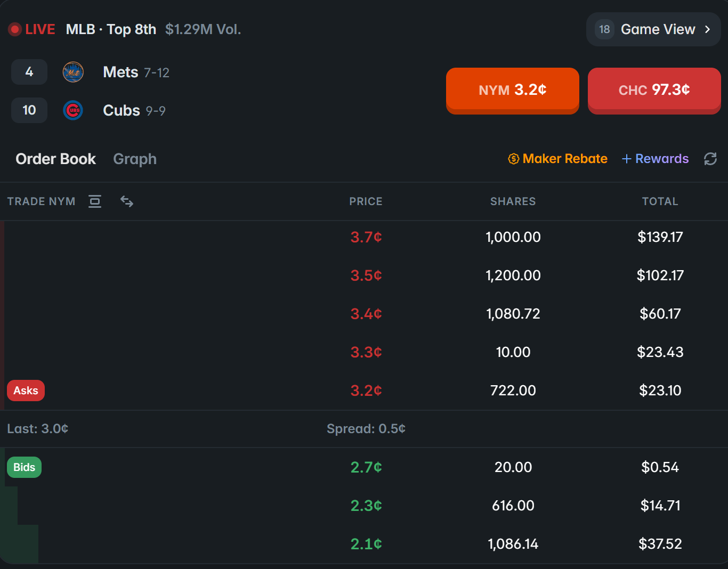Click the $60.17 total value
The width and height of the screenshot is (728, 569).
pos(660,314)
